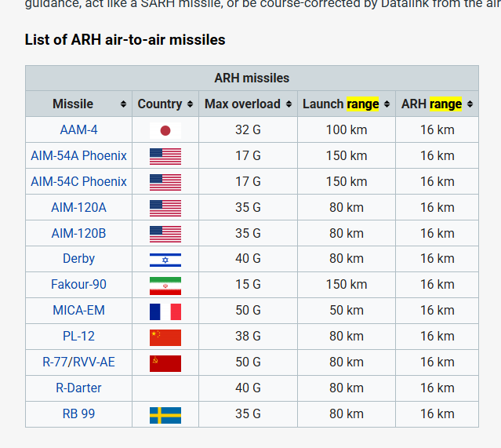This screenshot has width=501, height=448.
Task: Click the US flag beside AIM-54A Phoenix
Action: [165, 156]
